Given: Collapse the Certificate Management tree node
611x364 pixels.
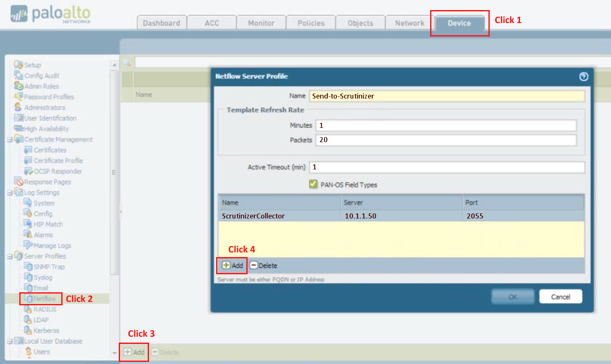Looking at the screenshot, I should click(x=10, y=140).
